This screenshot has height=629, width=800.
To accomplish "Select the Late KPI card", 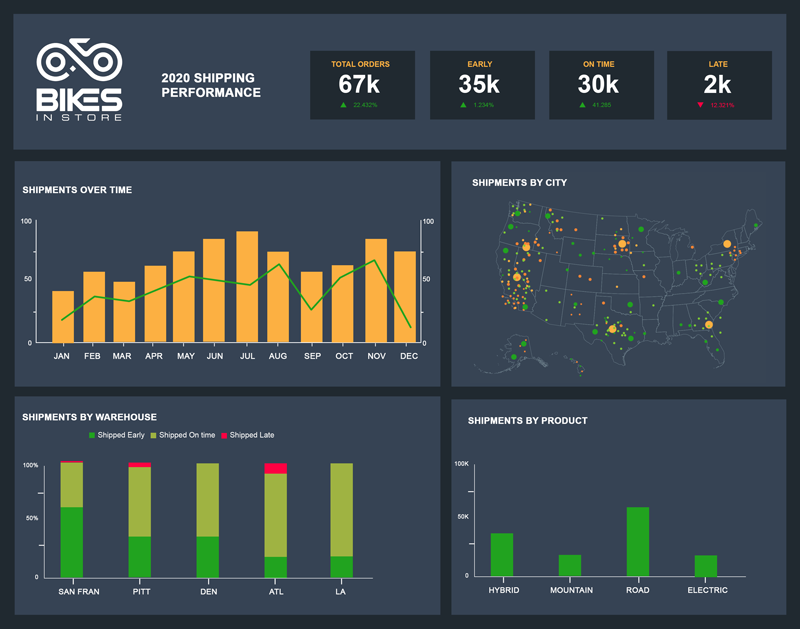I will point(719,85).
